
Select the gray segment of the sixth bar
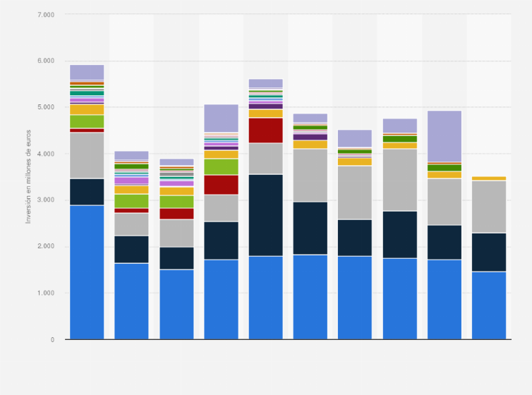tap(310, 175)
